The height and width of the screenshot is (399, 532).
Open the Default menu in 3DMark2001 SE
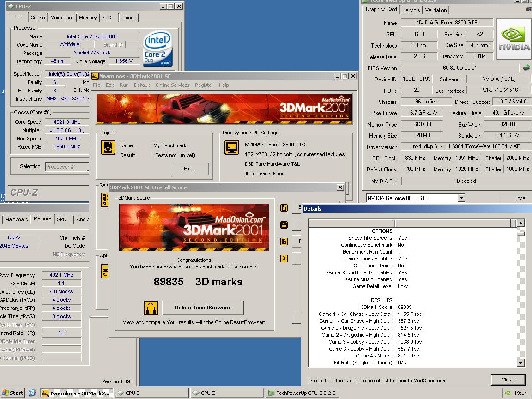point(142,85)
